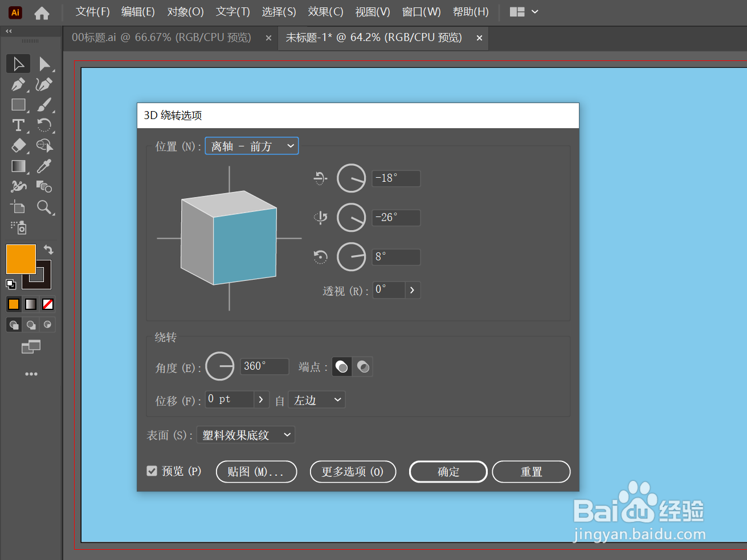Select the Pen tool
The width and height of the screenshot is (747, 560).
[x=18, y=84]
